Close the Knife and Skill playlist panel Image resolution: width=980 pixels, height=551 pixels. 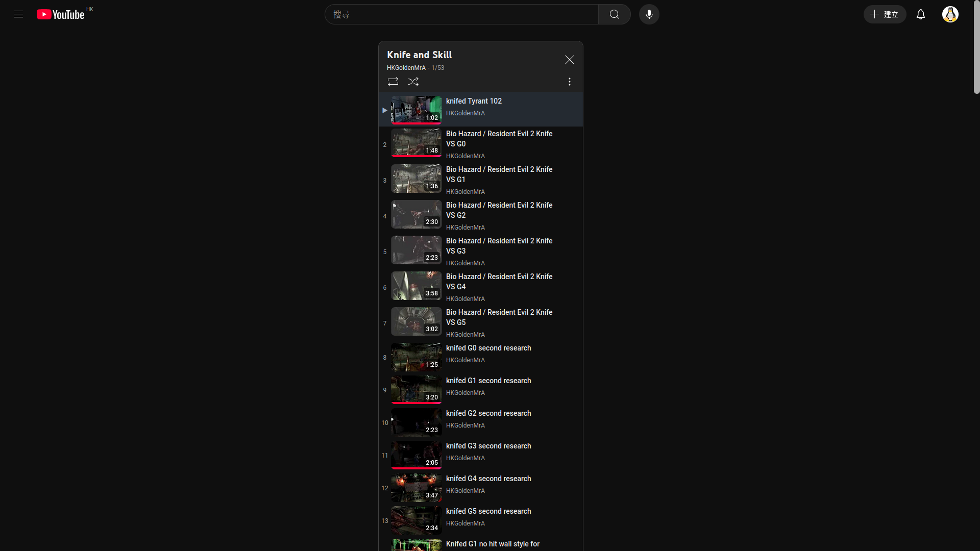[570, 60]
